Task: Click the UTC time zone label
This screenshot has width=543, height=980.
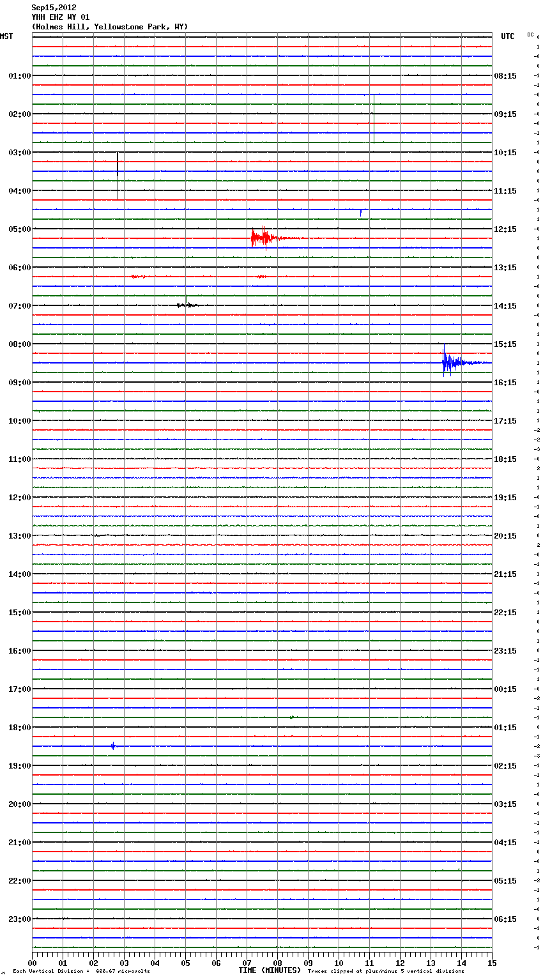Action: tap(508, 36)
